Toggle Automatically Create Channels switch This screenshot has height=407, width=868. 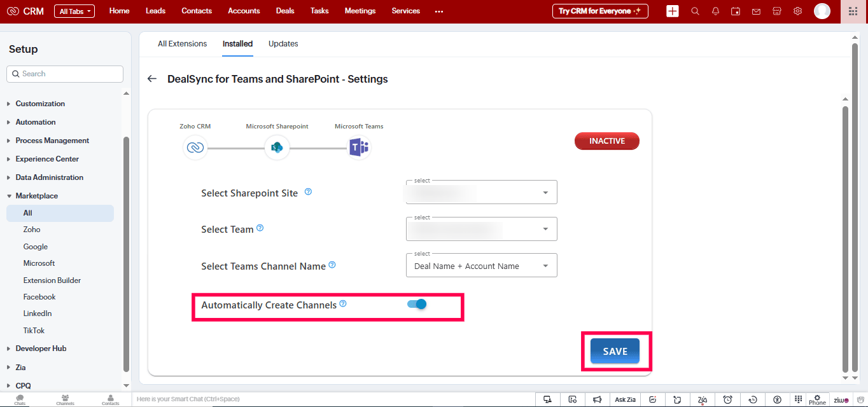pos(417,304)
